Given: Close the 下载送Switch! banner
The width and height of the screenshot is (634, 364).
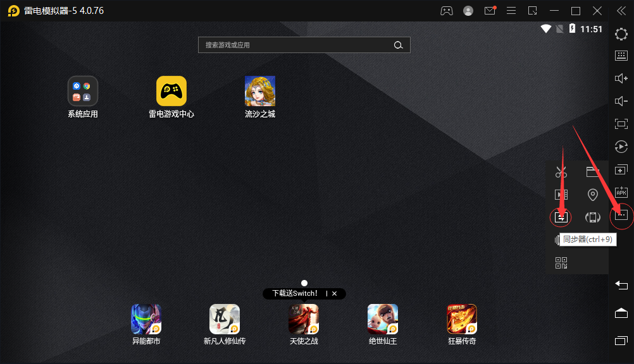Looking at the screenshot, I should pyautogui.click(x=334, y=294).
